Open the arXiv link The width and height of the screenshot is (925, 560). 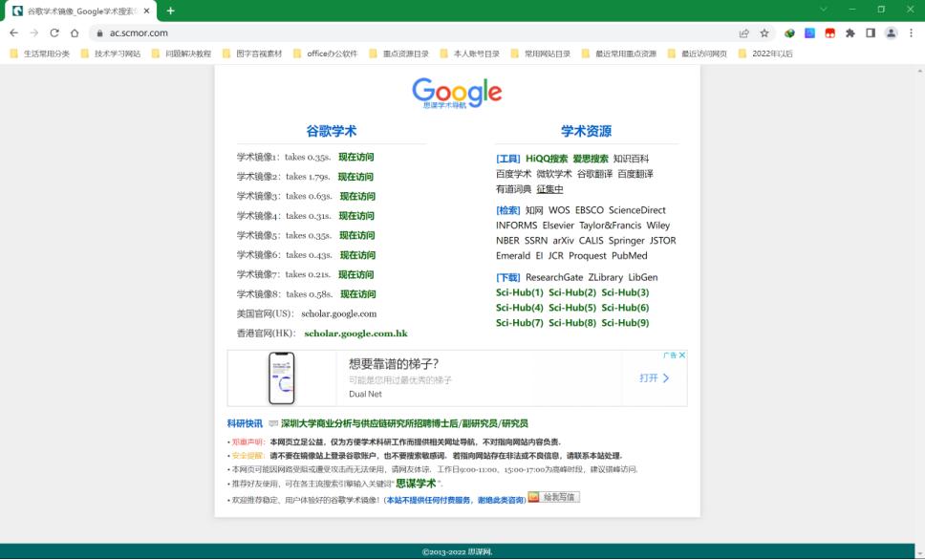coord(564,241)
